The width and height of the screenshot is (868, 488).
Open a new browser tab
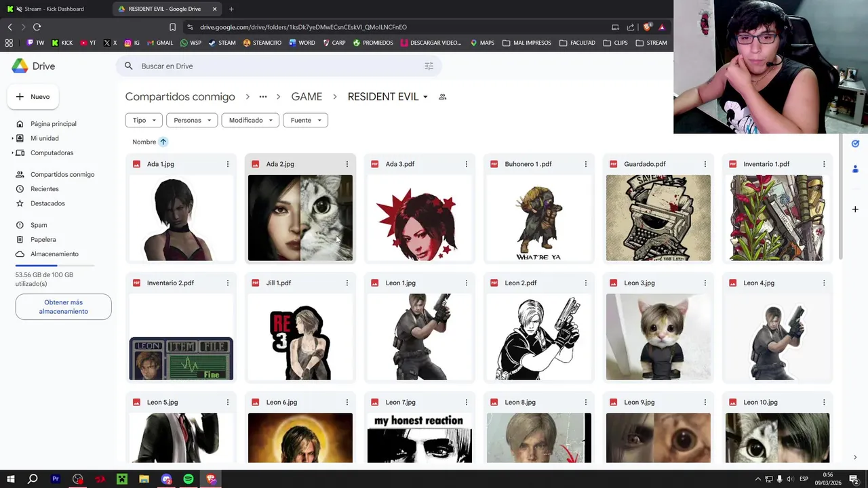click(x=231, y=9)
